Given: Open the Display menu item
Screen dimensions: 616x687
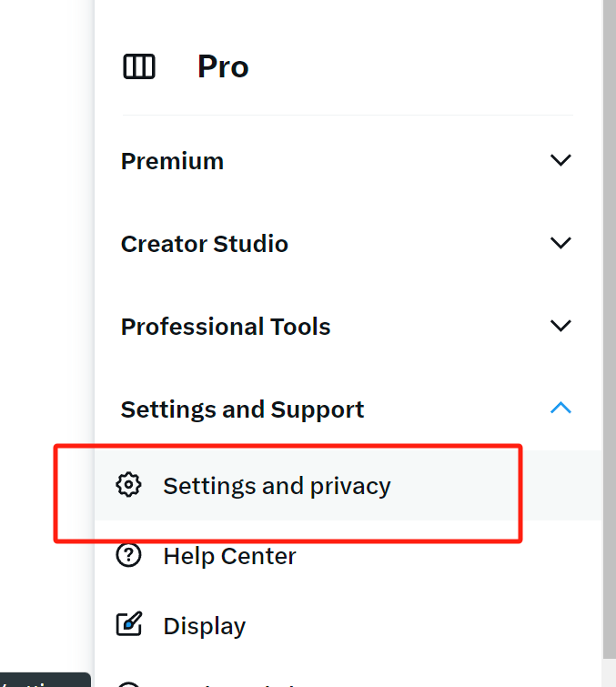Looking at the screenshot, I should 204,626.
